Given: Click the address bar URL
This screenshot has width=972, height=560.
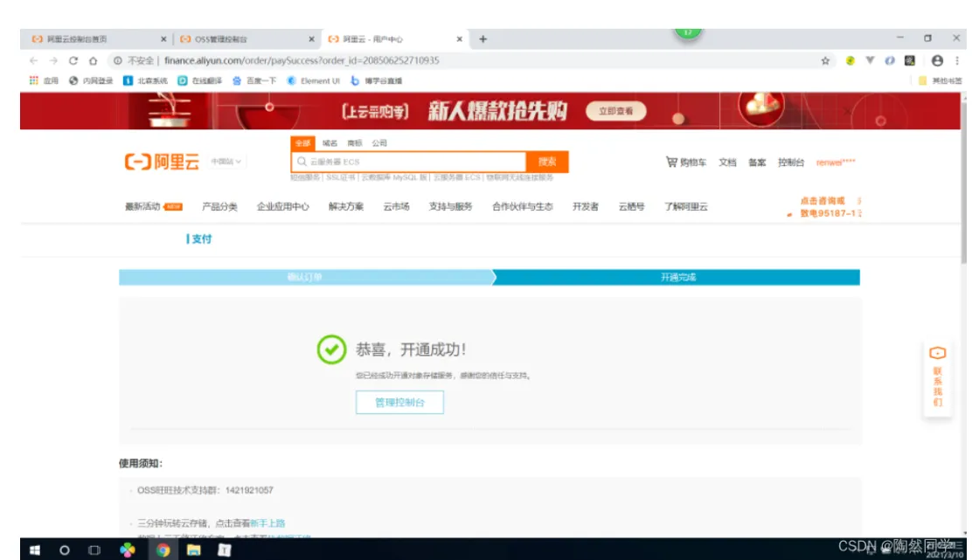Looking at the screenshot, I should (x=302, y=60).
